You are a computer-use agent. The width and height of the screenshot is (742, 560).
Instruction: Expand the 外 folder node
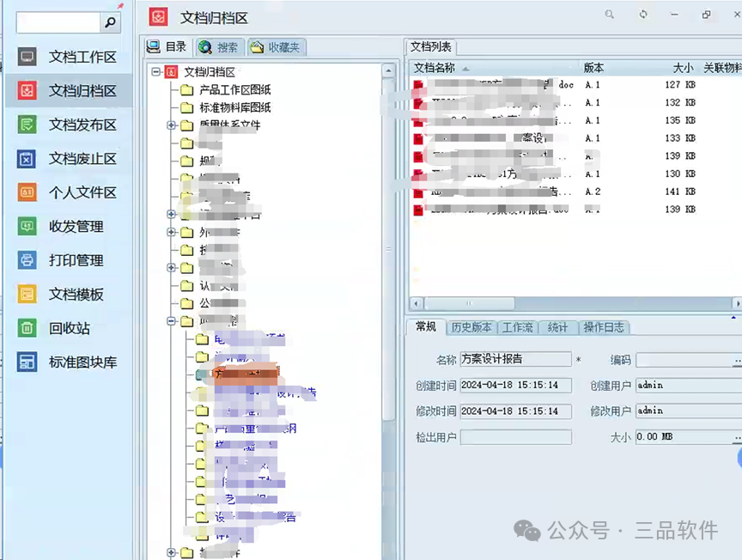pyautogui.click(x=171, y=230)
